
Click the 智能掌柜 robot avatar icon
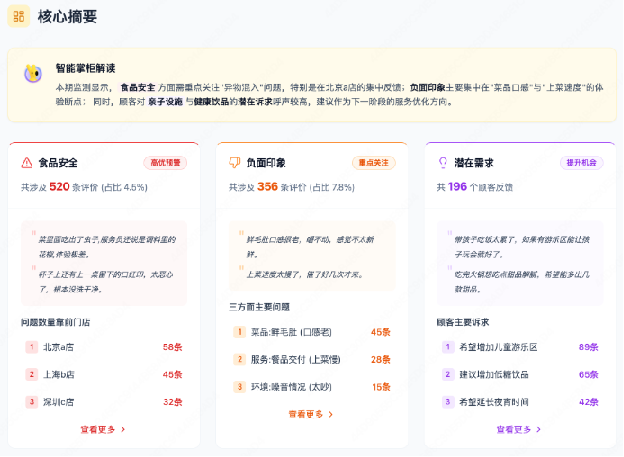coord(33,74)
